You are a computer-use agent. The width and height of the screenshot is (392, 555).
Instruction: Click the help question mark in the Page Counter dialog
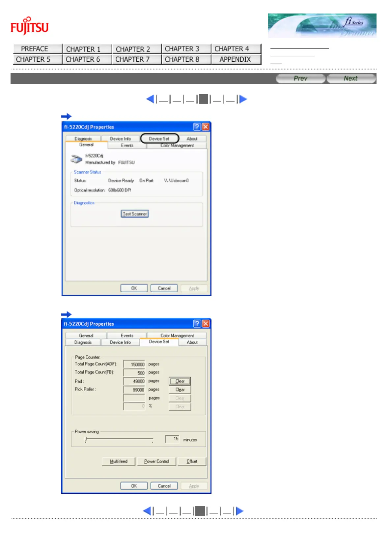pyautogui.click(x=197, y=324)
